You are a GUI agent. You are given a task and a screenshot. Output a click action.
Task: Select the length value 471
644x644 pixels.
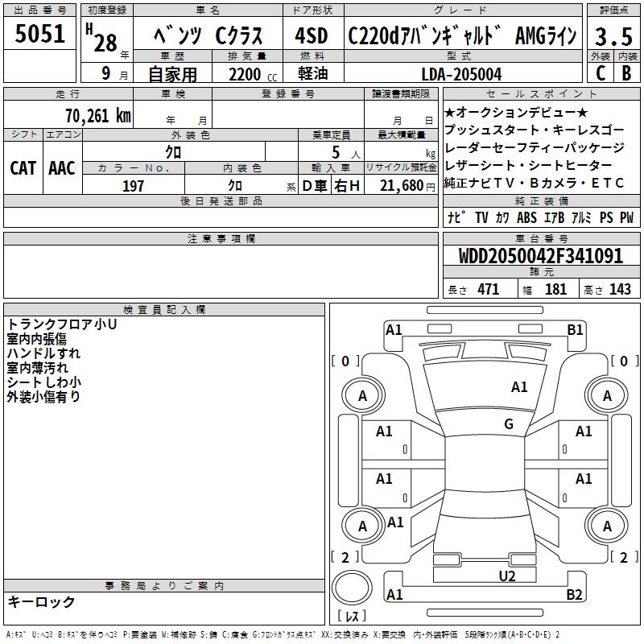[489, 290]
